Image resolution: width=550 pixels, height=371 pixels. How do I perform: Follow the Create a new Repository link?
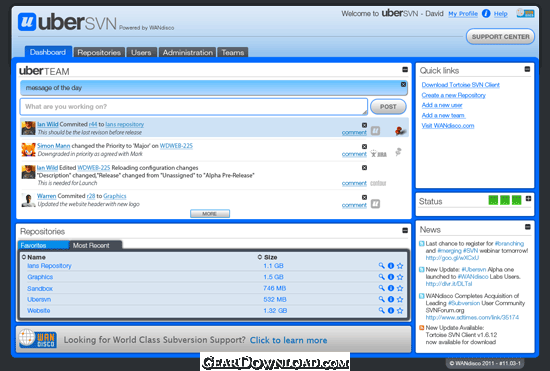click(454, 95)
